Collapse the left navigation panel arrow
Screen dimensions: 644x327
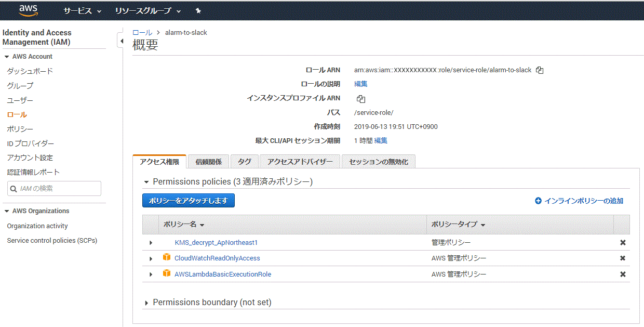[x=121, y=41]
